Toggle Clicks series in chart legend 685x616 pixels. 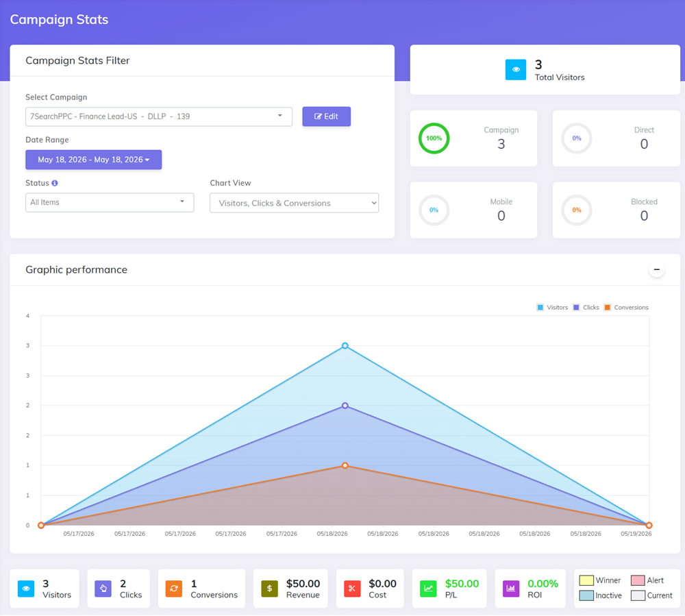click(586, 308)
